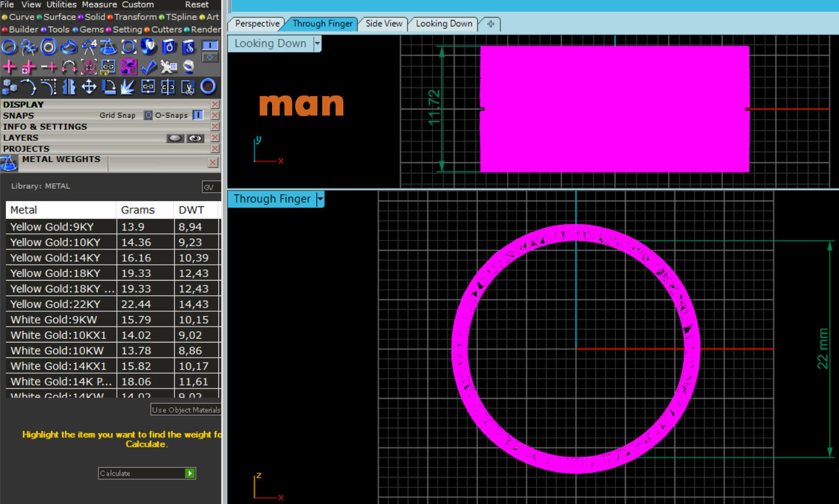The width and height of the screenshot is (839, 504).
Task: Open the ring-with-number-4 arc tool
Action: (x=89, y=47)
